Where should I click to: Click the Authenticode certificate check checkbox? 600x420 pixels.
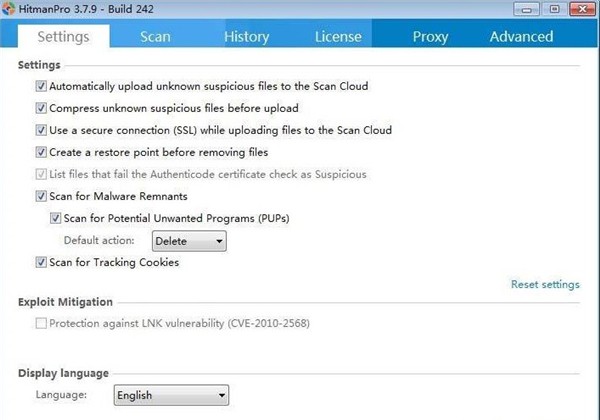41,174
